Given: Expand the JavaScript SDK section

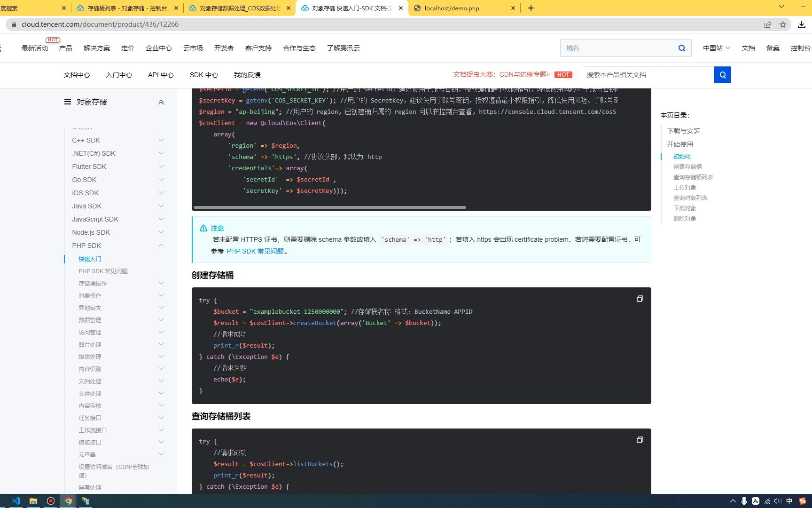Looking at the screenshot, I should (x=161, y=219).
